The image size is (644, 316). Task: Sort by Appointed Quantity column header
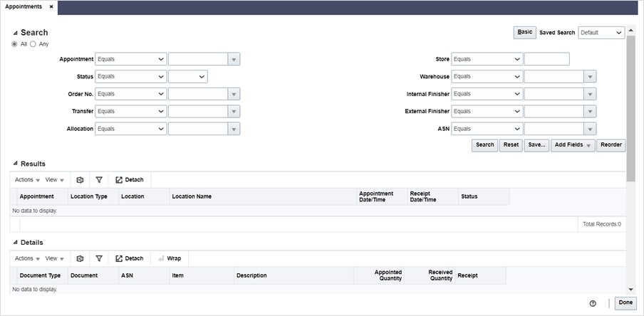point(379,275)
